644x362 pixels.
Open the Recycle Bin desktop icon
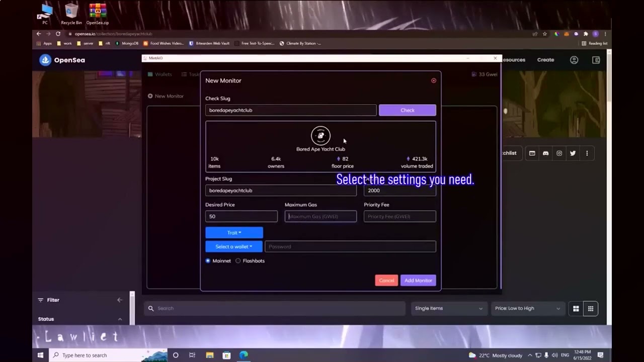(x=71, y=14)
